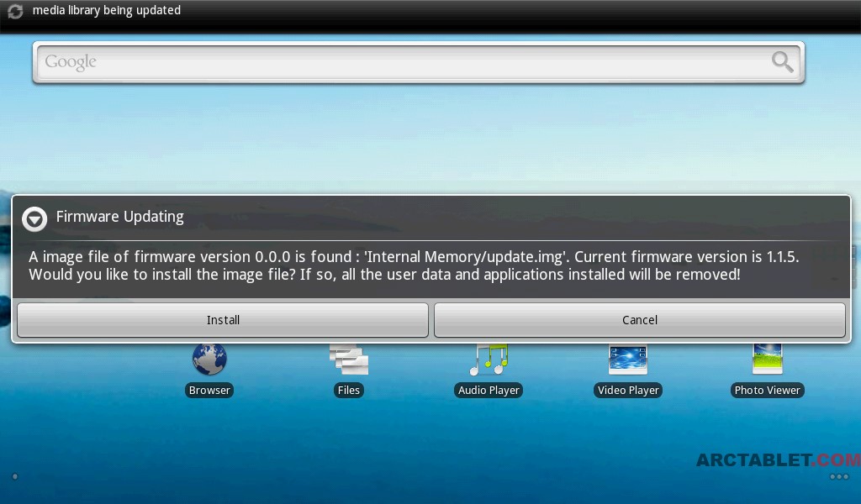Click the 'Firmware Updating' dialog title

click(119, 218)
